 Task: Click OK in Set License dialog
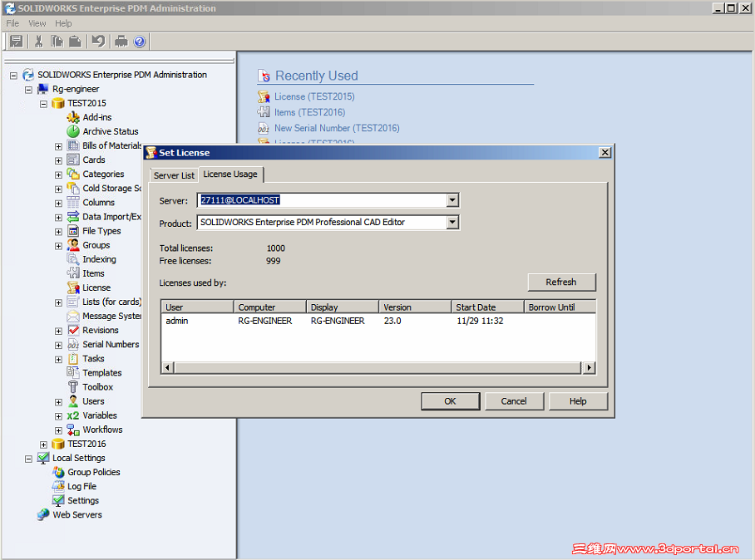(450, 401)
